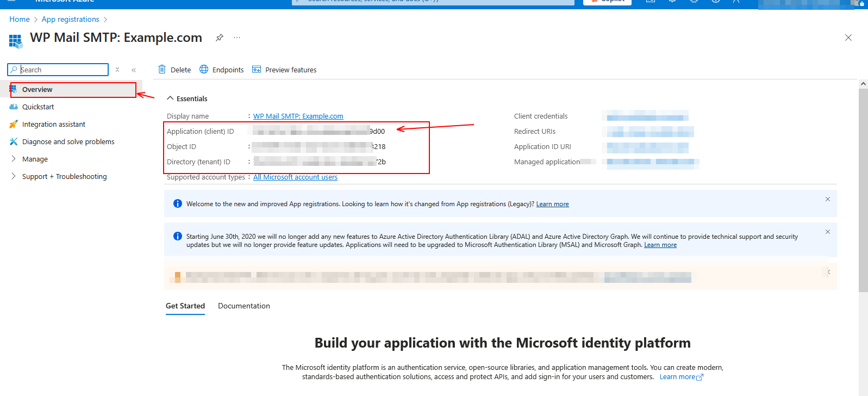Collapse the sidebar menu with double chevron
Image resolution: width=868 pixels, height=396 pixels.
coord(134,70)
